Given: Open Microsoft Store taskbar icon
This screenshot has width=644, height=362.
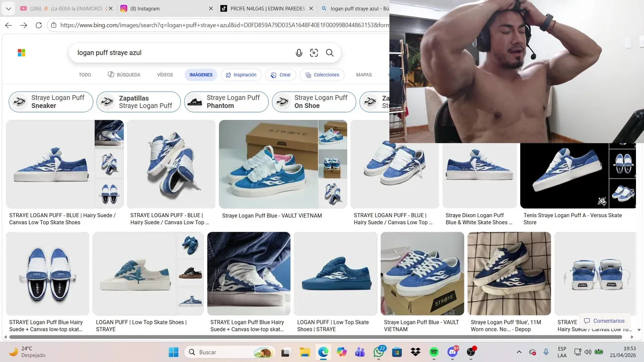Looking at the screenshot, I should (x=397, y=352).
